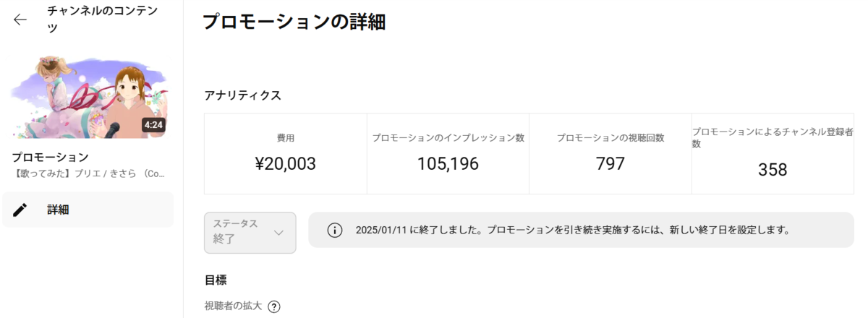The height and width of the screenshot is (318, 868).
Task: Select the インプレッション数 105,196 card
Action: click(448, 154)
